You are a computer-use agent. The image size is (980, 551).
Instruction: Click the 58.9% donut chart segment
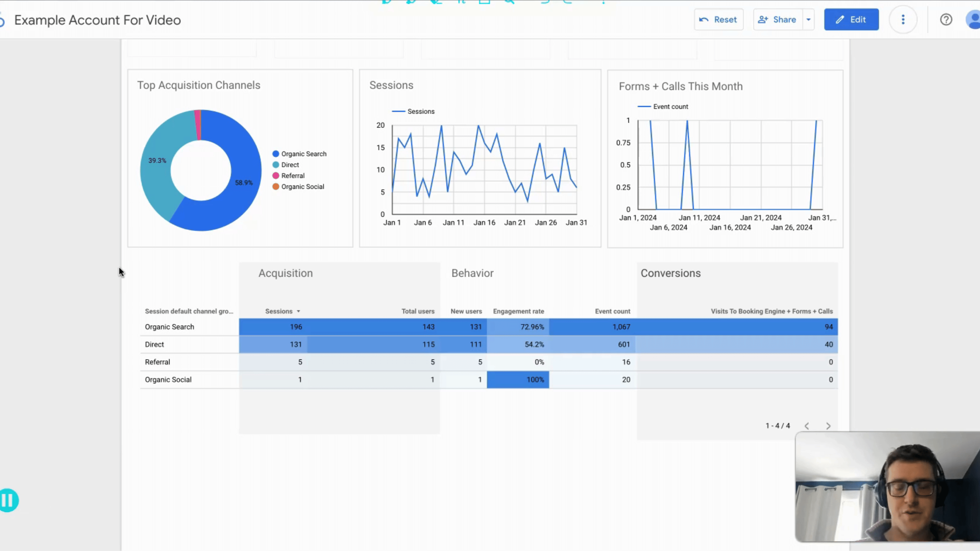243,183
